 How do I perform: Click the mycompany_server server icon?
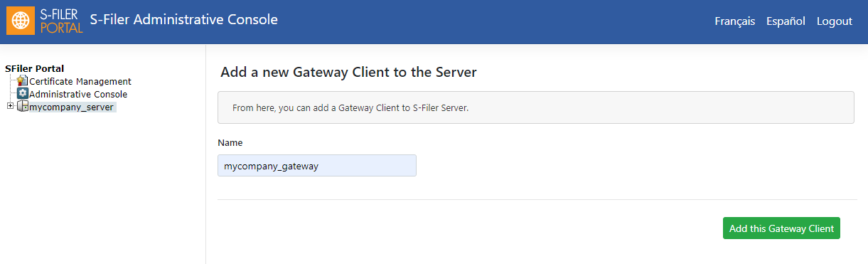pyautogui.click(x=23, y=107)
